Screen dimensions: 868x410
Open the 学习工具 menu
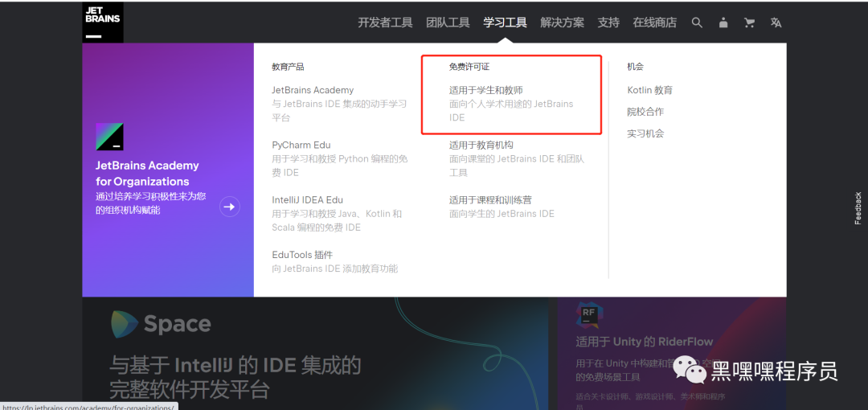(505, 23)
